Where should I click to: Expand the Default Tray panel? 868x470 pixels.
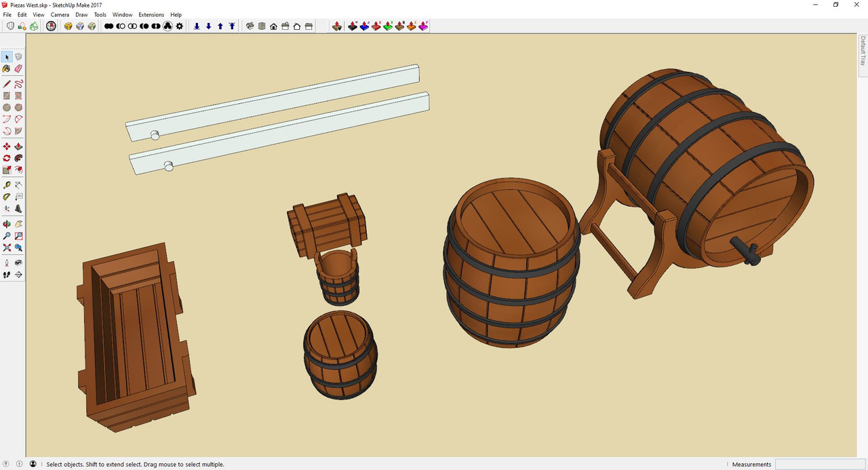(x=863, y=51)
